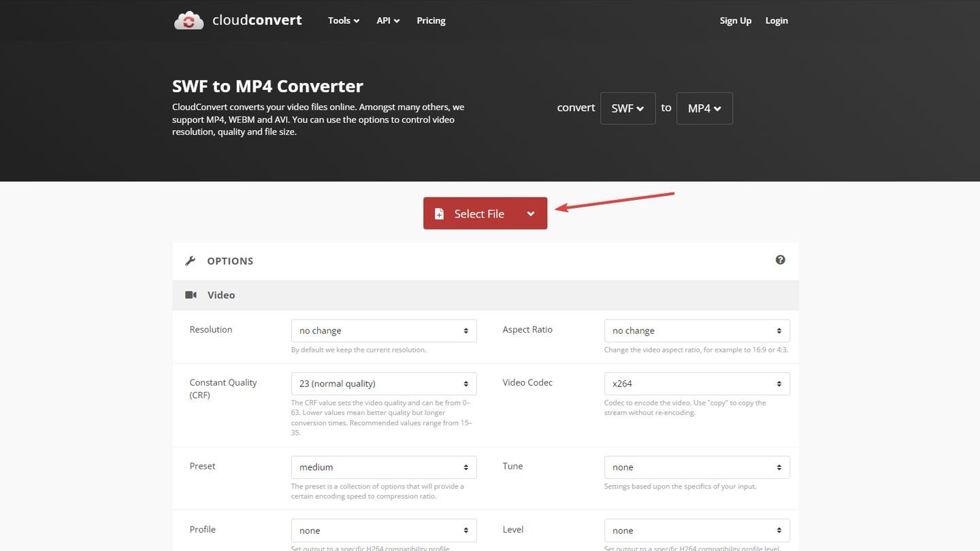Viewport: 980px width, 551px height.
Task: Open the Profile dropdown
Action: tap(384, 531)
